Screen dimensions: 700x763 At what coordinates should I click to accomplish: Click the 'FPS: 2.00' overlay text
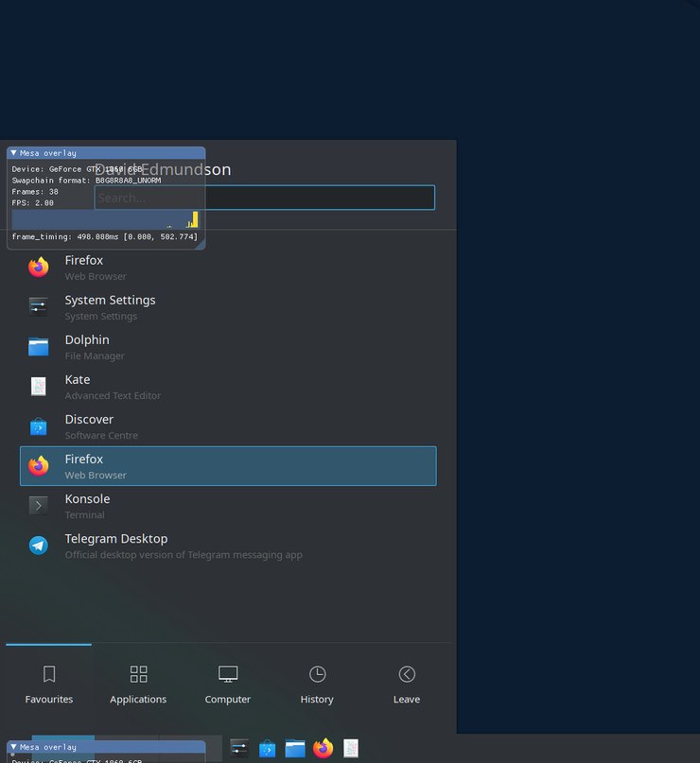click(x=32, y=203)
